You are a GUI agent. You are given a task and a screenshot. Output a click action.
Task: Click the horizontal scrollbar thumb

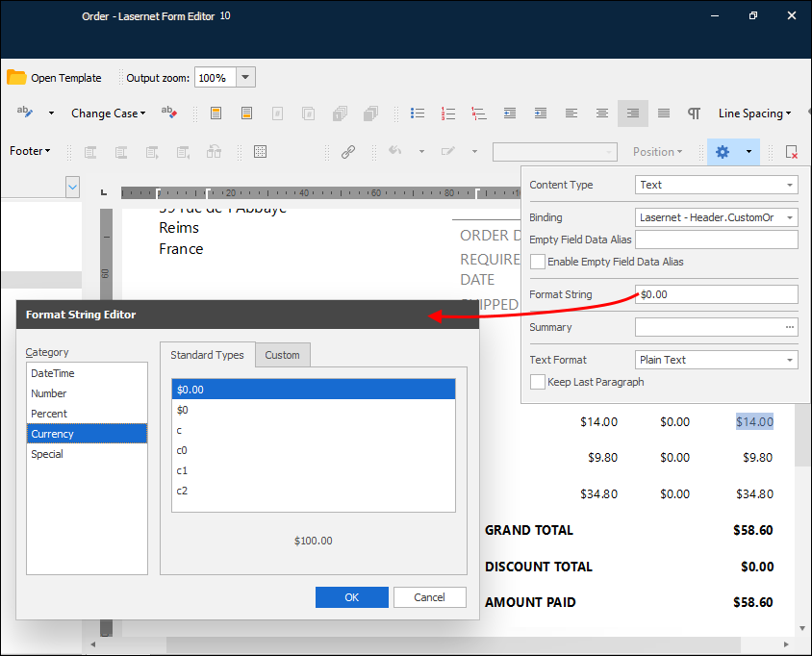[453, 644]
